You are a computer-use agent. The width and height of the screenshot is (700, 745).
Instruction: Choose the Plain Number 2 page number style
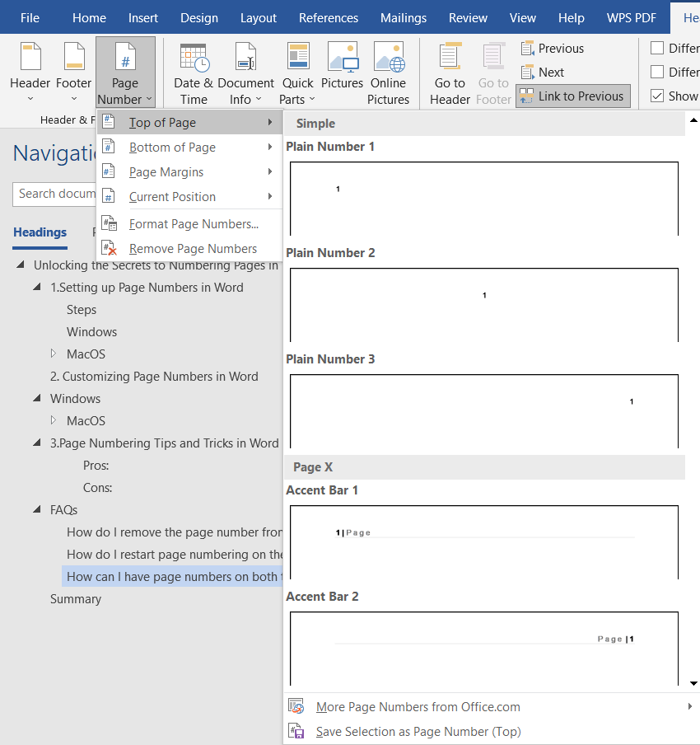point(484,303)
